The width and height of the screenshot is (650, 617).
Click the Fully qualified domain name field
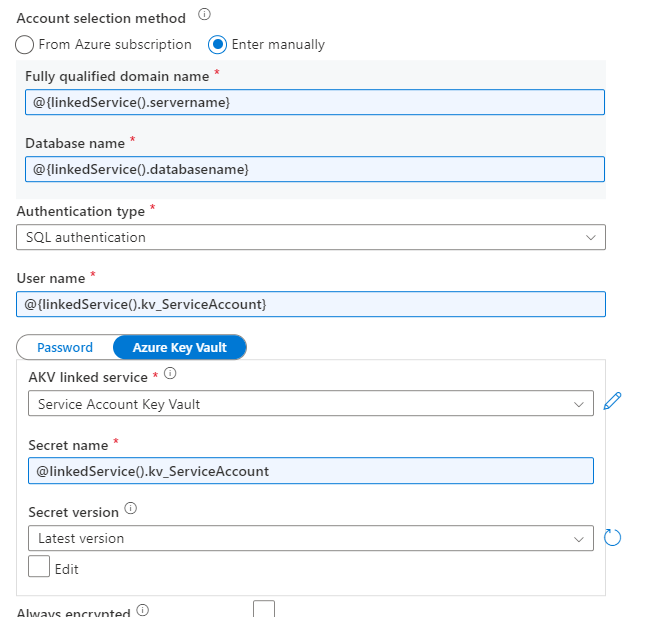pyautogui.click(x=315, y=102)
